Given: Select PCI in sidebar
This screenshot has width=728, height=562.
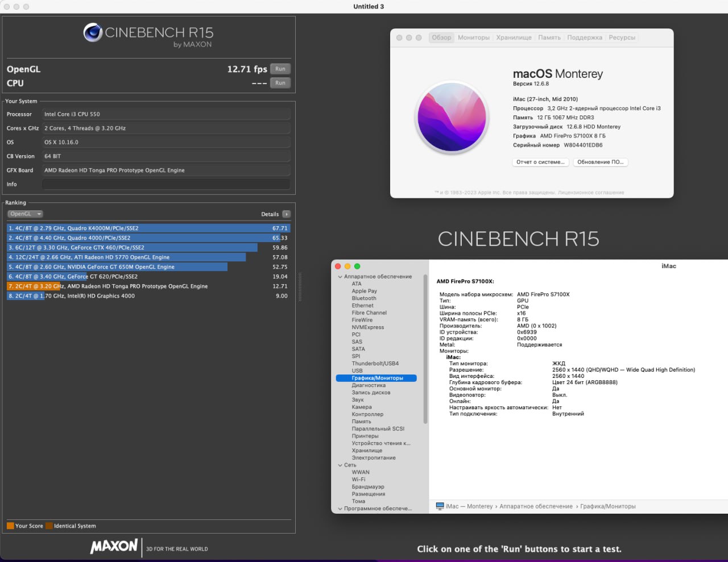Looking at the screenshot, I should [x=356, y=335].
